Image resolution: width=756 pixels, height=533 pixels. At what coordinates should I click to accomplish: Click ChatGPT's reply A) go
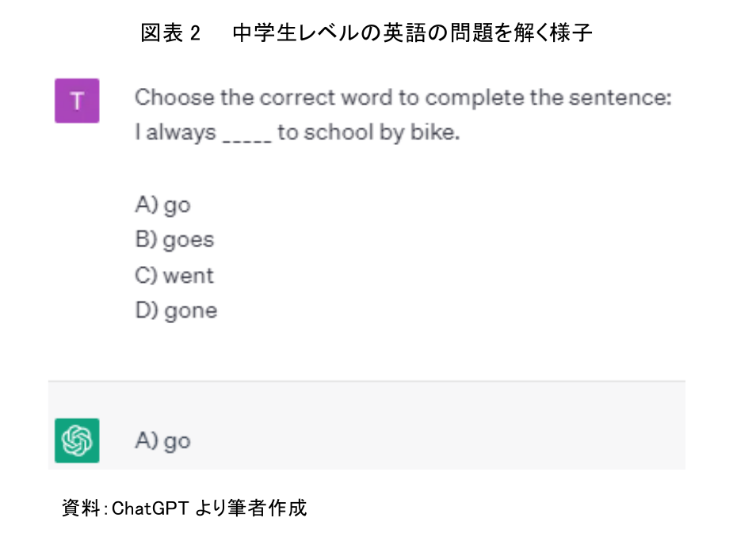[x=162, y=440]
